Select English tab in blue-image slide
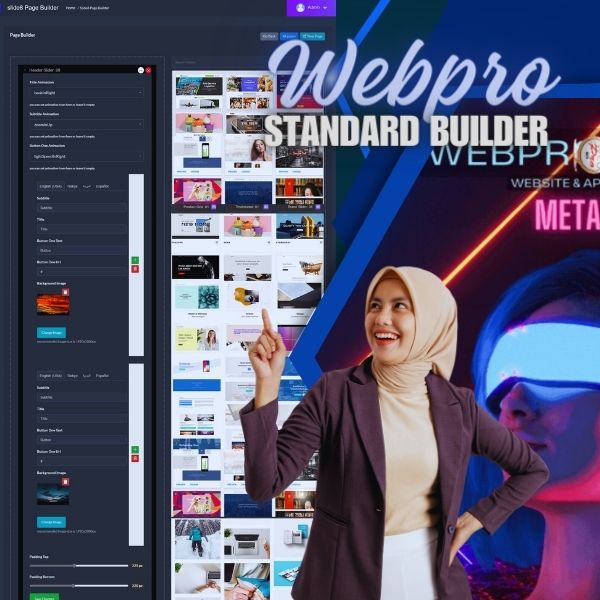 point(51,376)
